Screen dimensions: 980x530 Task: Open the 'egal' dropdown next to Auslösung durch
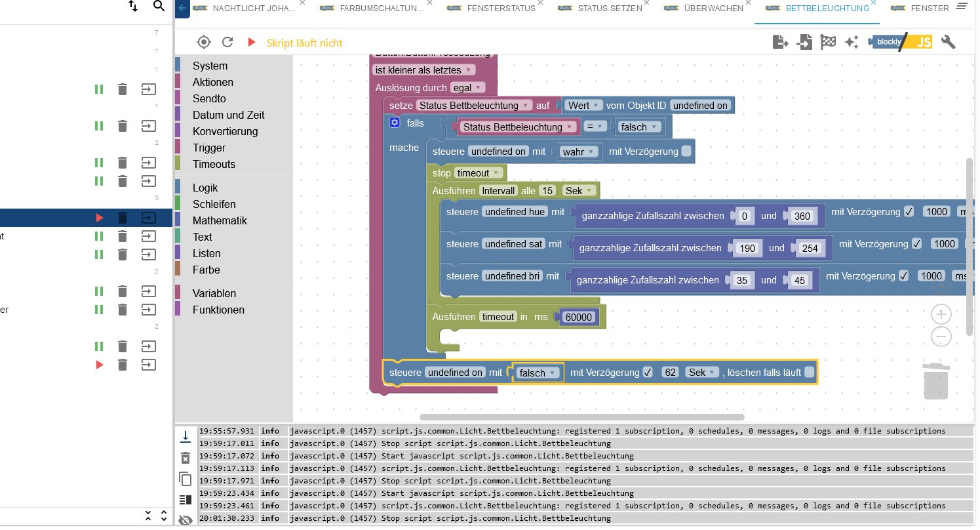[x=467, y=88]
